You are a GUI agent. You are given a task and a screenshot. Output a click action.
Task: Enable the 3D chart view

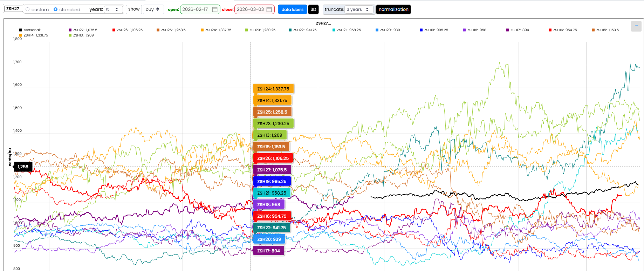click(x=313, y=9)
